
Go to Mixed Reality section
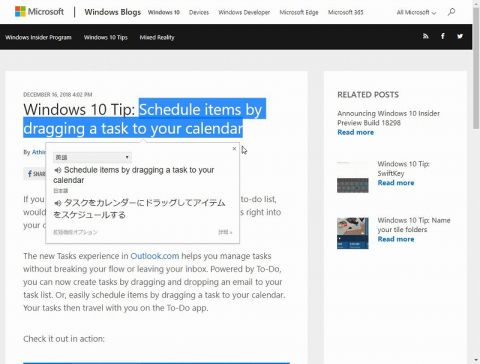coord(157,37)
